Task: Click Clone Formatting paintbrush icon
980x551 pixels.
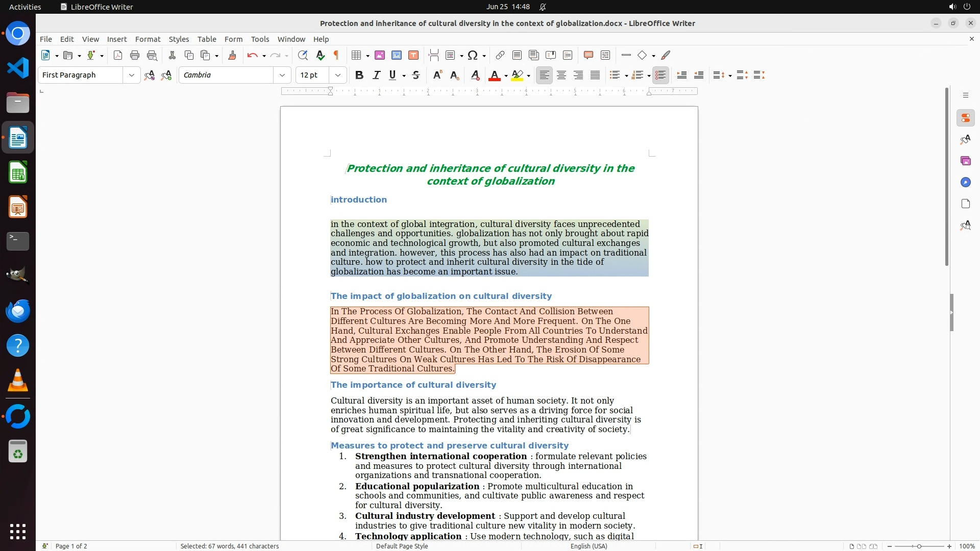Action: click(x=232, y=55)
